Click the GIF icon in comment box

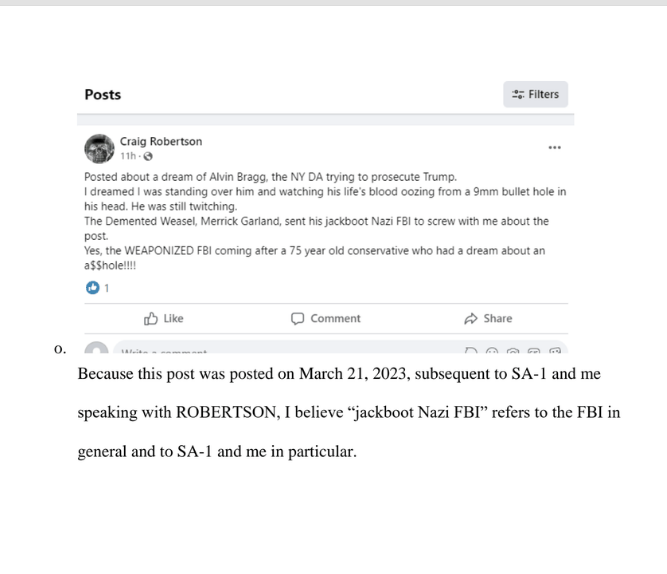534,350
